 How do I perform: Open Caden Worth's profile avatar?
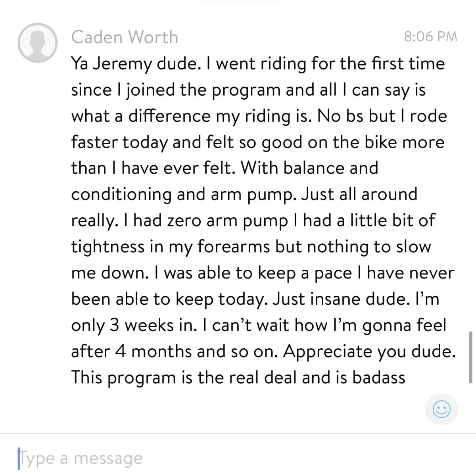(x=37, y=42)
